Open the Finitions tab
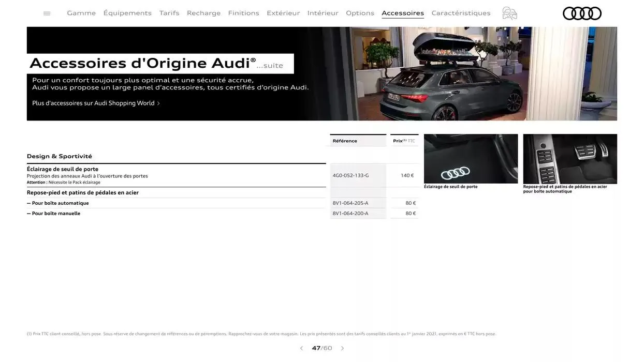Image resolution: width=644 pixels, height=362 pixels. (243, 13)
